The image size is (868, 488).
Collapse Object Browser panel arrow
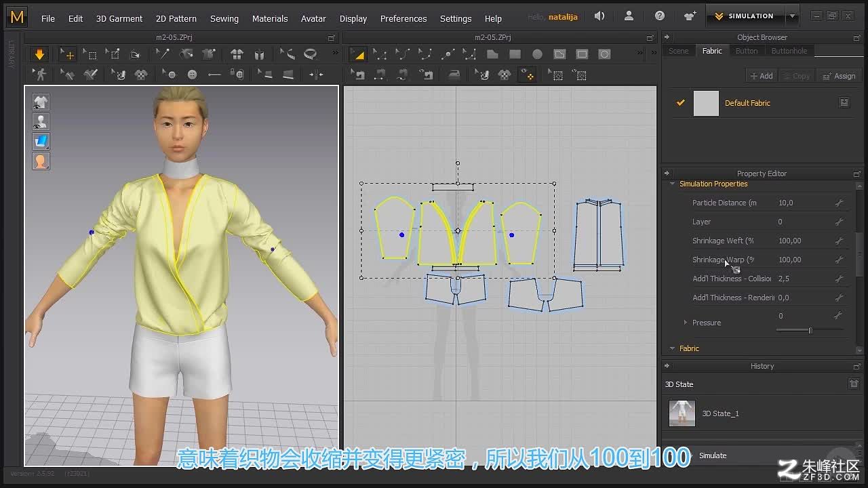(667, 37)
